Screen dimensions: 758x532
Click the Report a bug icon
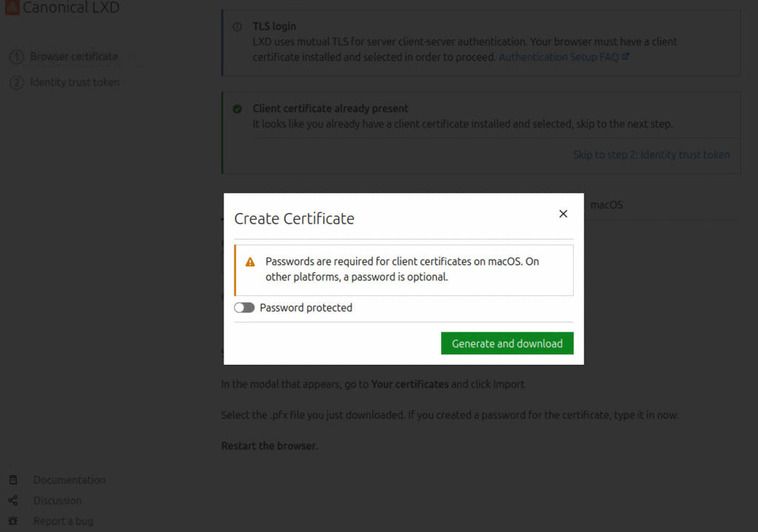[13, 522]
